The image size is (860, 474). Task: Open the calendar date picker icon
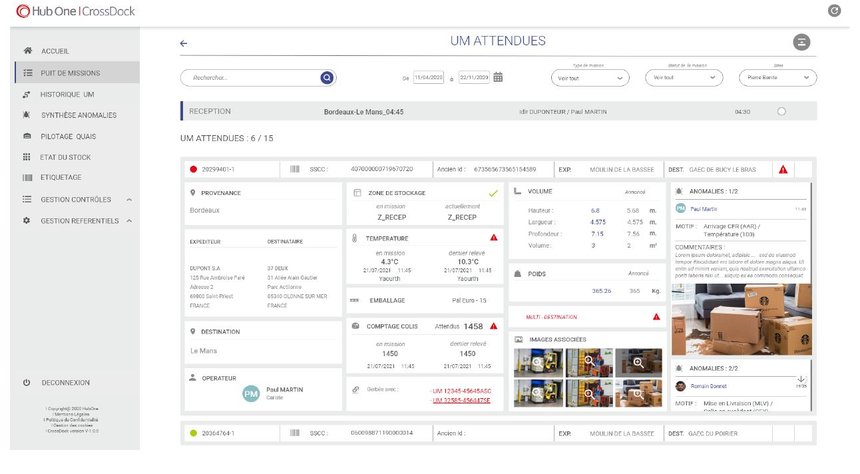click(498, 77)
